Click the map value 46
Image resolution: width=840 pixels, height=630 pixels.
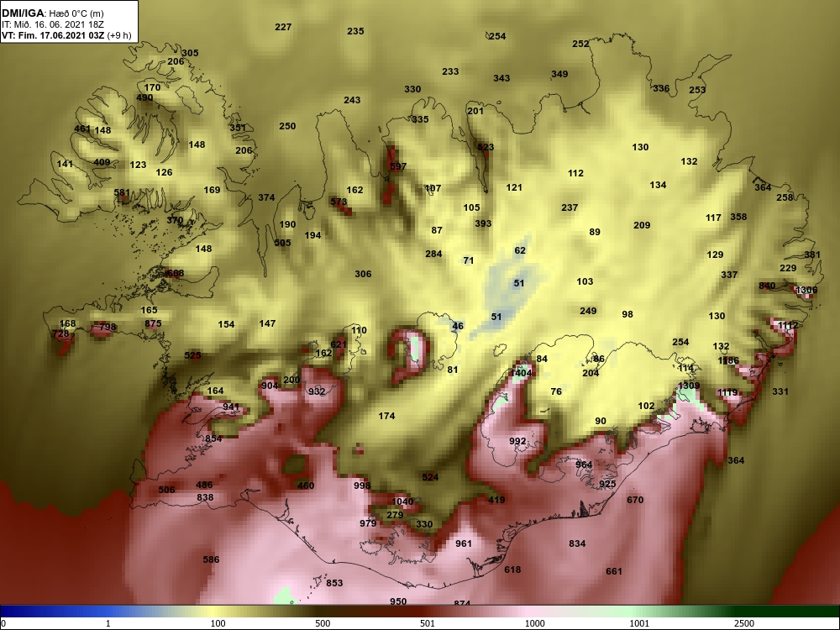458,326
